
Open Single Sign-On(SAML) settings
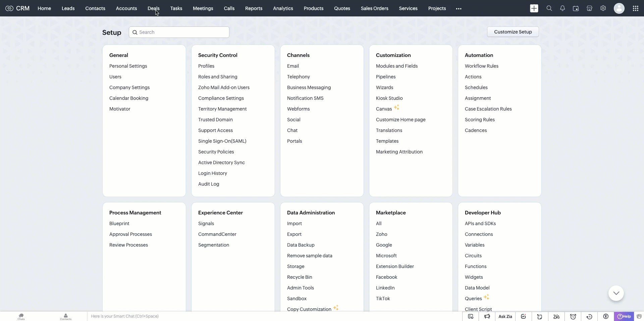[222, 141]
